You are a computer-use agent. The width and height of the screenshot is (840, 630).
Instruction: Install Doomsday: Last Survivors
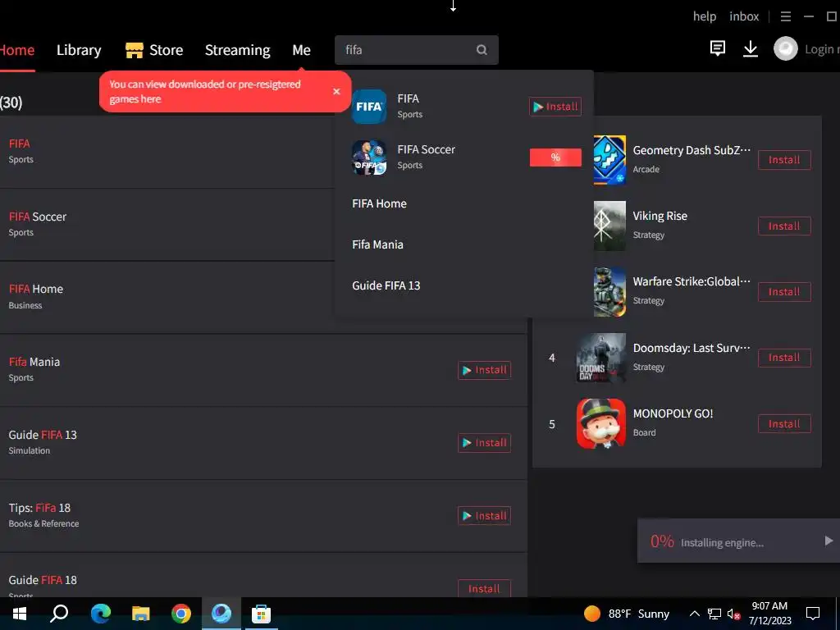pos(784,358)
